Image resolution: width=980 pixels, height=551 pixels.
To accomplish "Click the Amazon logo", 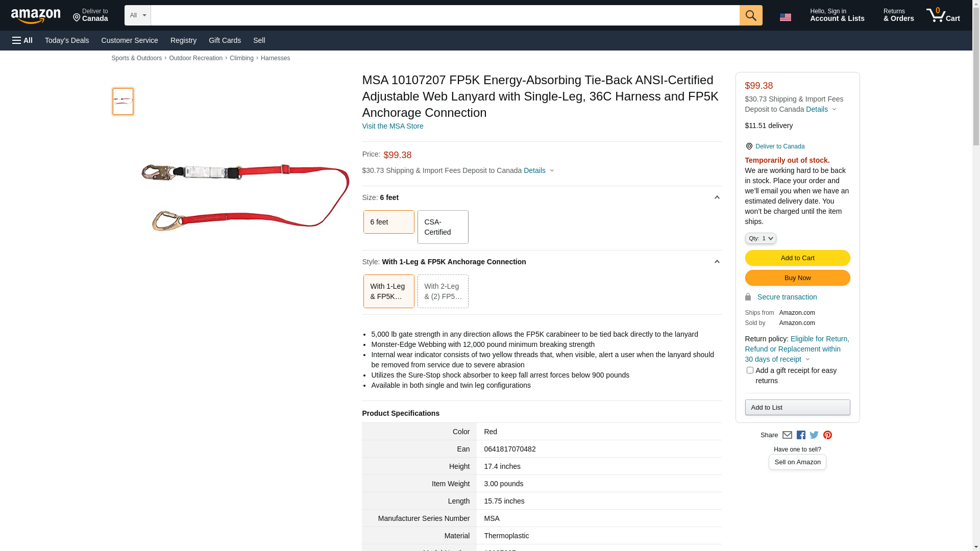I will click(36, 16).
